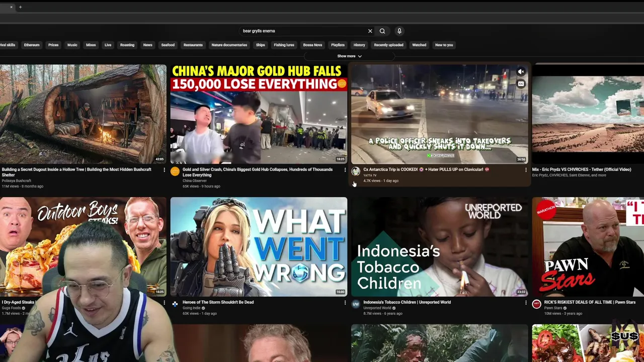Select the Nature documentaries chip

tap(229, 45)
